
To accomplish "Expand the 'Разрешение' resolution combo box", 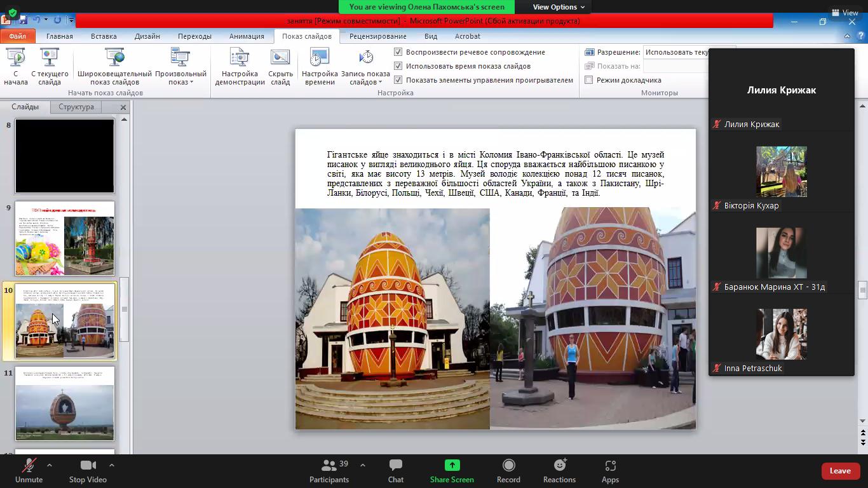I will pos(676,52).
